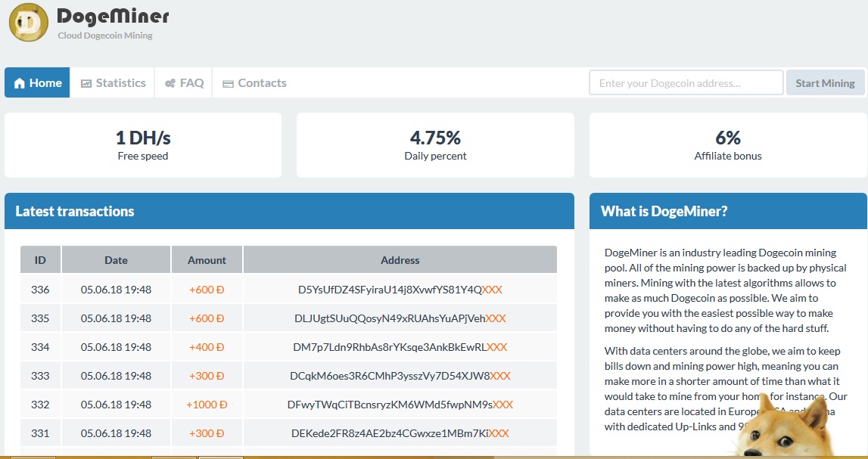Select transaction ID 334
The width and height of the screenshot is (868, 459).
[x=40, y=347]
